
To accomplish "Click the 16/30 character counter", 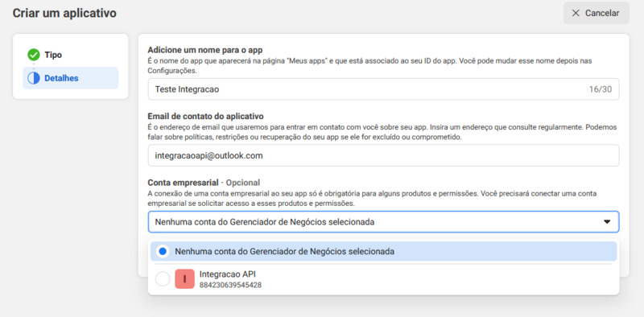I will (601, 89).
